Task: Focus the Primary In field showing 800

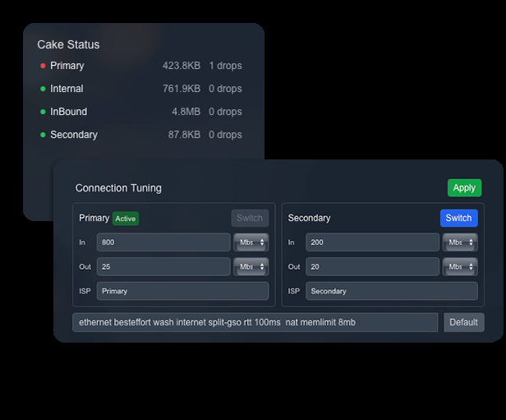Action: pyautogui.click(x=163, y=242)
